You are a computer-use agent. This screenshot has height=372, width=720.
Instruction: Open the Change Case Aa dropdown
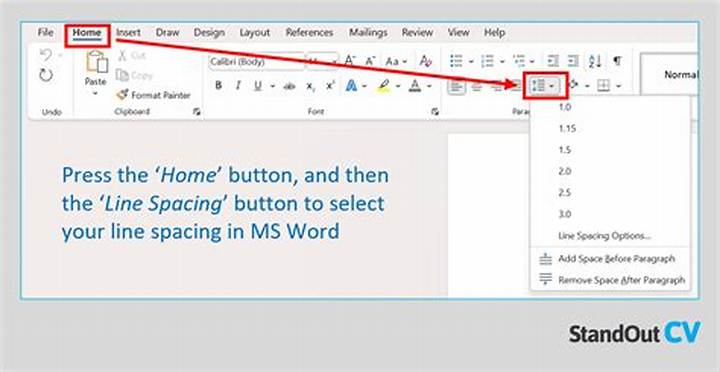pos(396,61)
